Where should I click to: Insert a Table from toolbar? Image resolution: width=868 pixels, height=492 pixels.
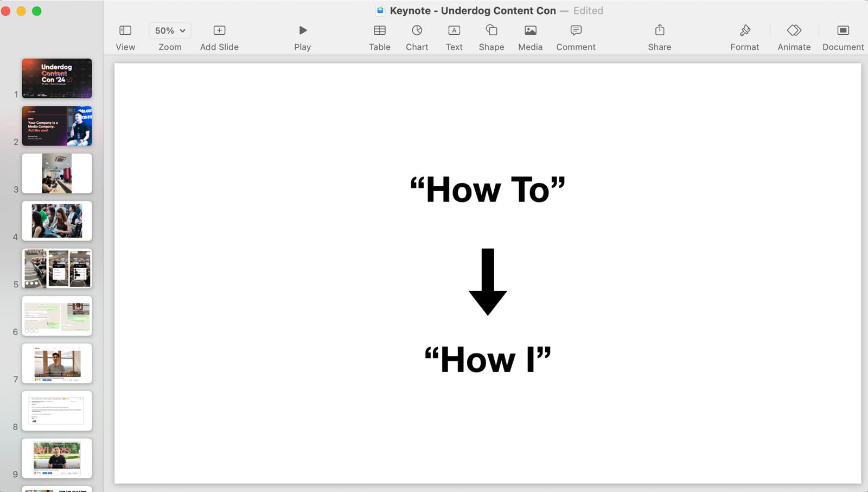[x=380, y=30]
